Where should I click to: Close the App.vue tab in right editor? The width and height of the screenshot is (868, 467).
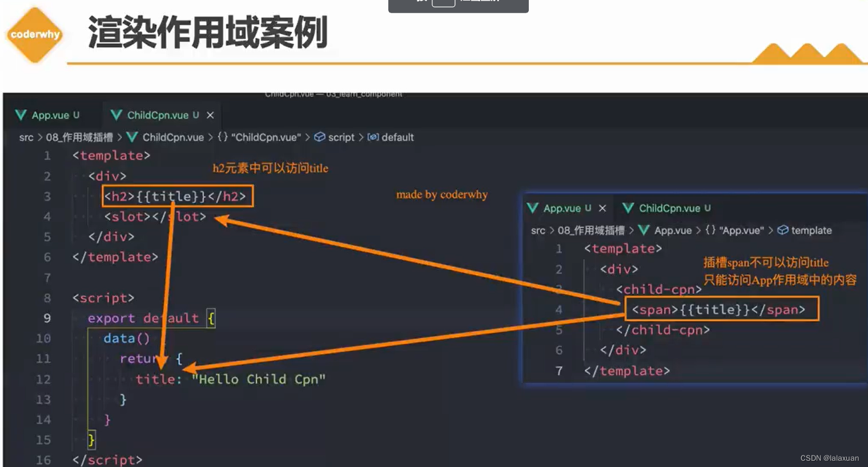tap(602, 208)
